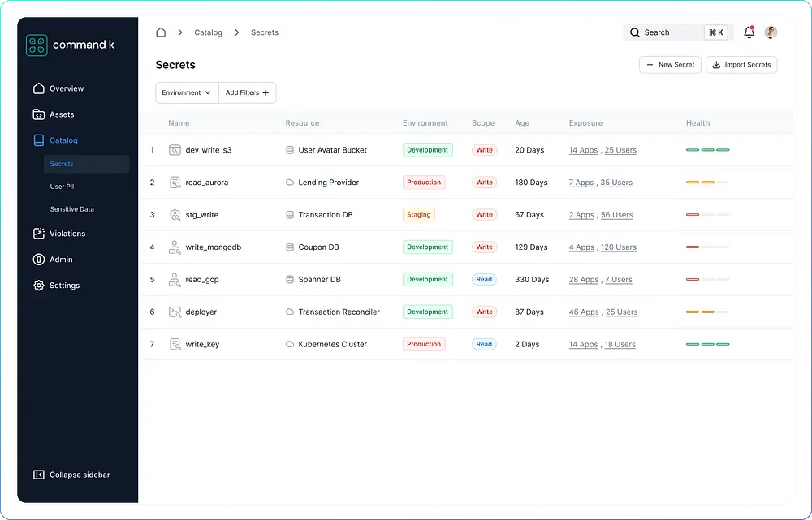812x520 pixels.
Task: Open Violations page in sidebar
Action: pyautogui.click(x=67, y=234)
